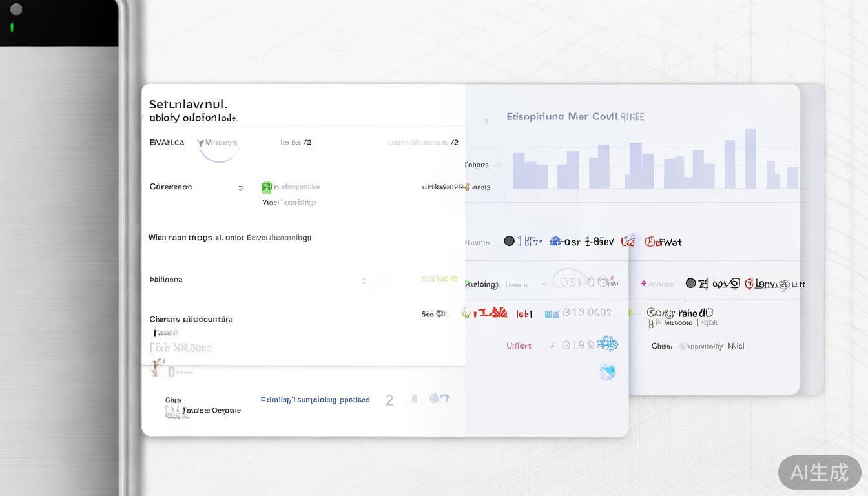Open the circled Vmtagre dropdown in the header row

(218, 143)
